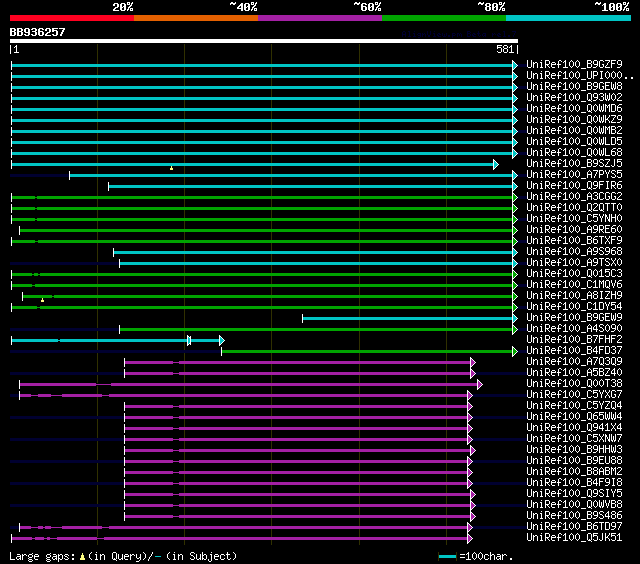Click the purple ~60% legend segment
The width and height of the screenshot is (640, 564).
[319, 18]
